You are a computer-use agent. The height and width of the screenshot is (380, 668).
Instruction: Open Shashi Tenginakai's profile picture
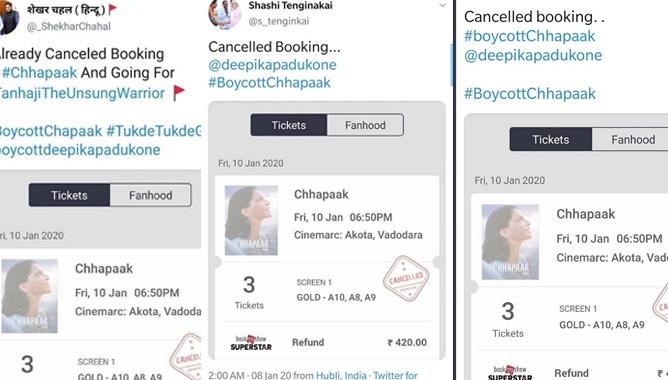pyautogui.click(x=225, y=14)
